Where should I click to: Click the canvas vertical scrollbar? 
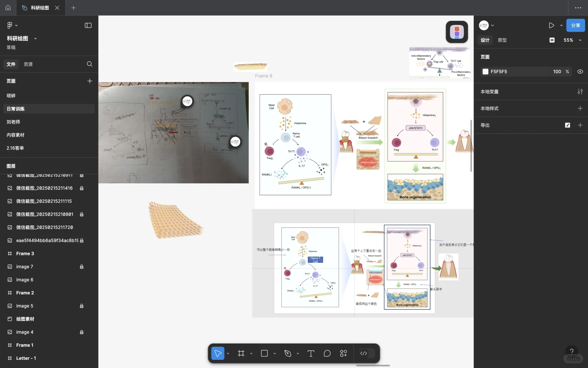[x=471, y=145]
